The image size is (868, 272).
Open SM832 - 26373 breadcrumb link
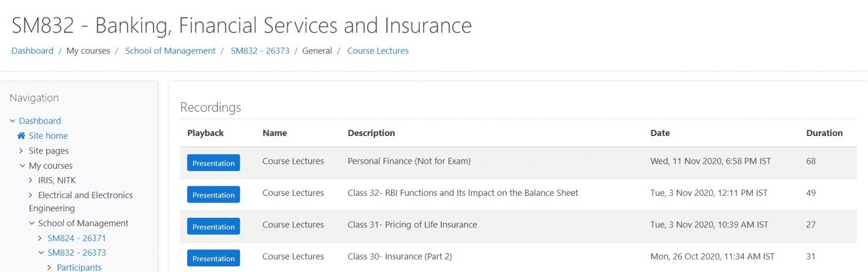[x=260, y=51]
